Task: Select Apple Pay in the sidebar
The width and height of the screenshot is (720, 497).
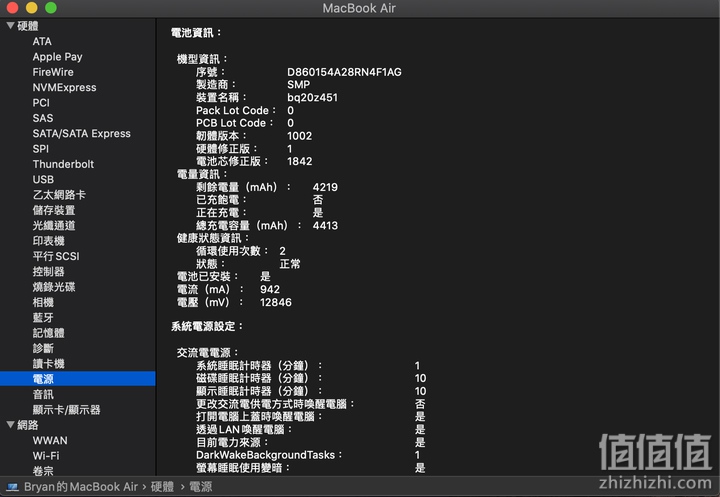Action: coord(57,56)
